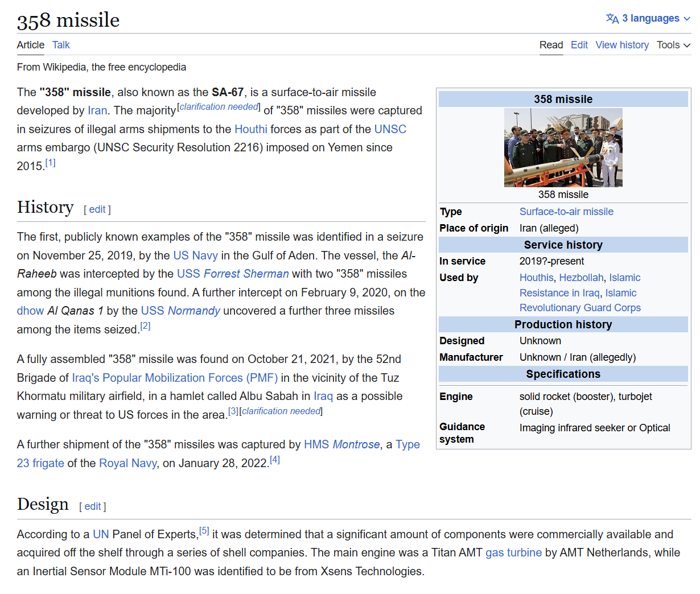This screenshot has width=700, height=594.
Task: Switch to the Talk tab
Action: pyautogui.click(x=61, y=45)
